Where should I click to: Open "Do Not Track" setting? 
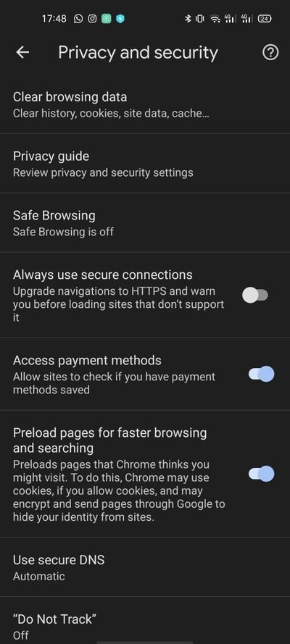pyautogui.click(x=145, y=621)
